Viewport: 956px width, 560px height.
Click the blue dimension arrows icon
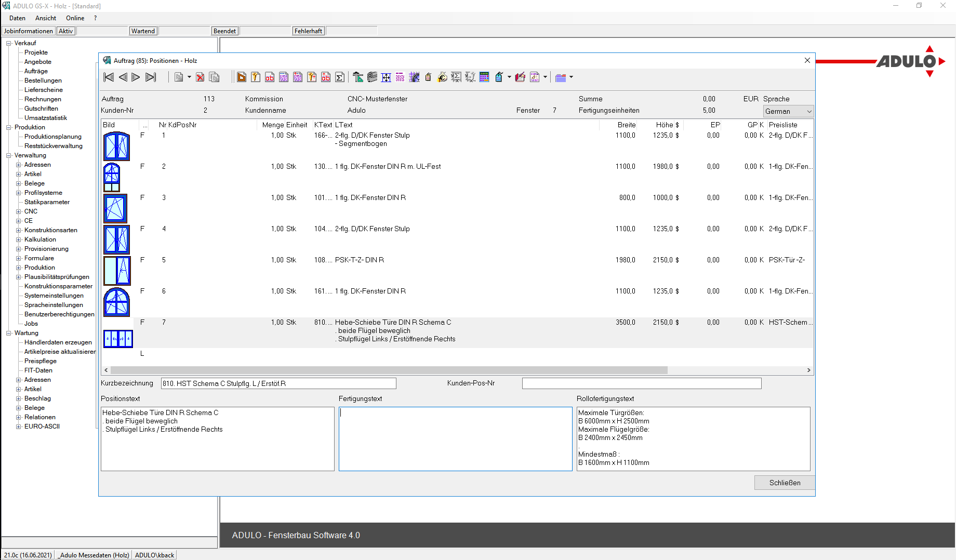click(386, 77)
